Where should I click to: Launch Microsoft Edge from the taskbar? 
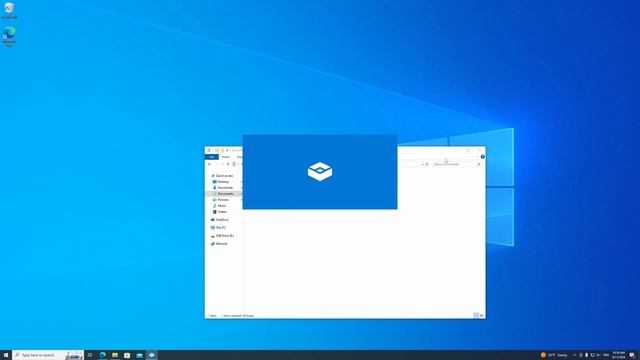(102, 355)
